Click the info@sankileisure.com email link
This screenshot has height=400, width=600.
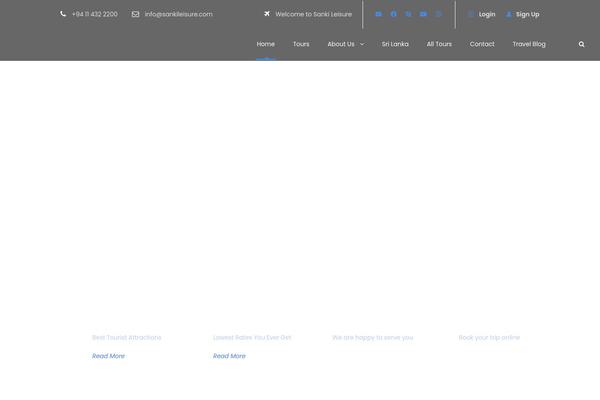179,14
